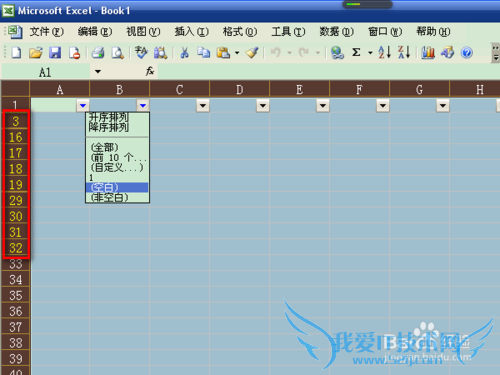Open a file with the Open folder icon

coord(36,53)
